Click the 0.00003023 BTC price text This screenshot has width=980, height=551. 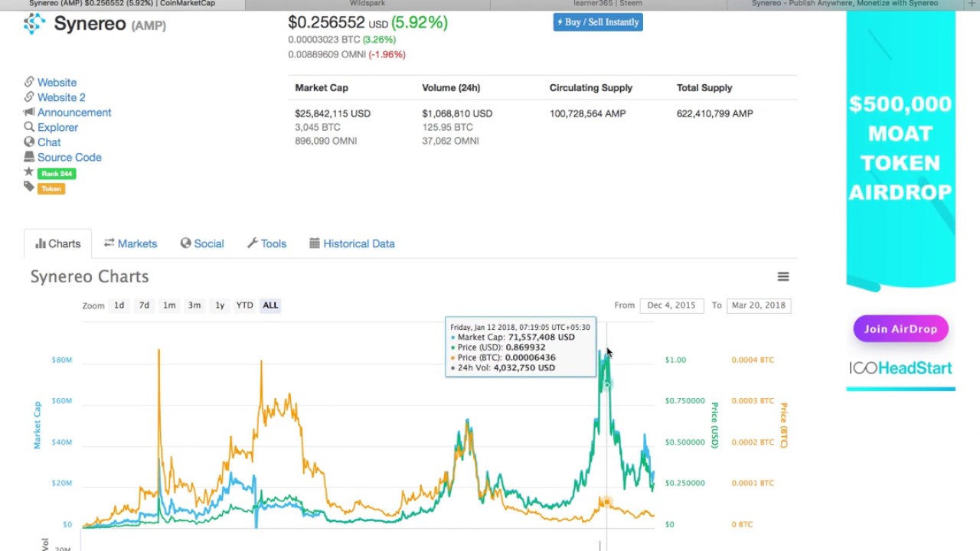(324, 39)
